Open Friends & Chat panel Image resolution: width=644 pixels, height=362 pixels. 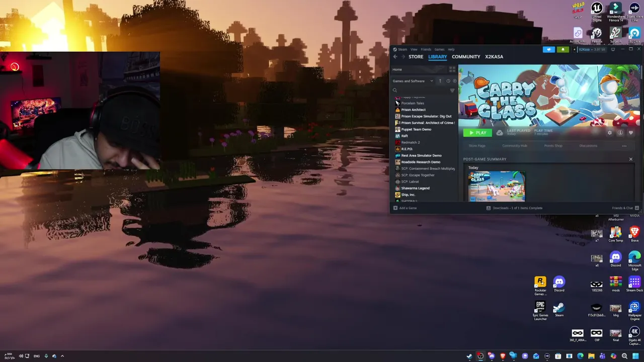pyautogui.click(x=625, y=208)
